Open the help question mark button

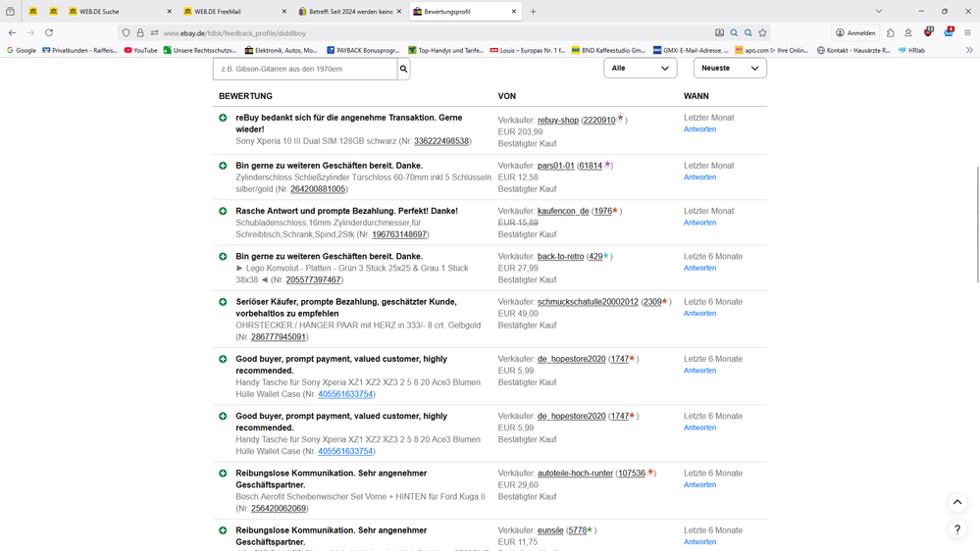(x=956, y=529)
